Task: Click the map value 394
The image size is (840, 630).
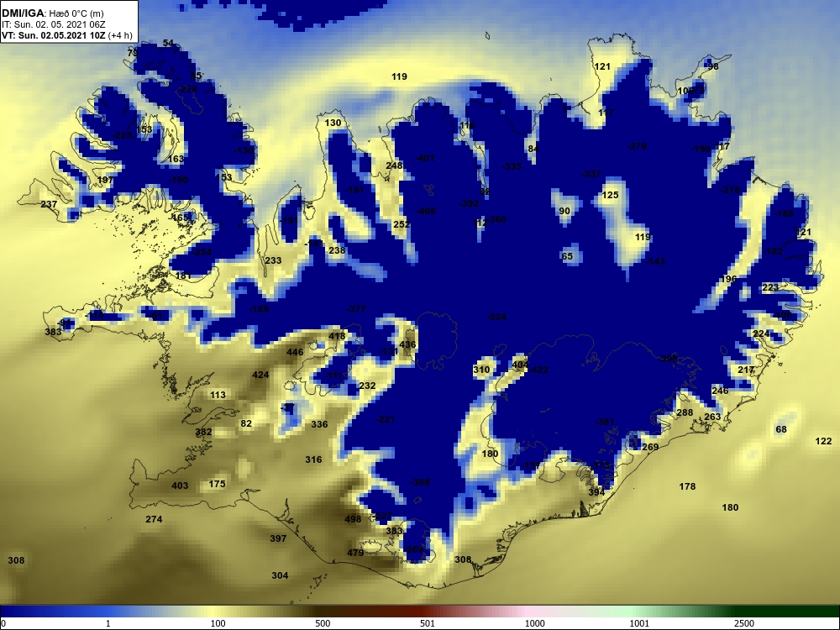Action: pos(596,491)
